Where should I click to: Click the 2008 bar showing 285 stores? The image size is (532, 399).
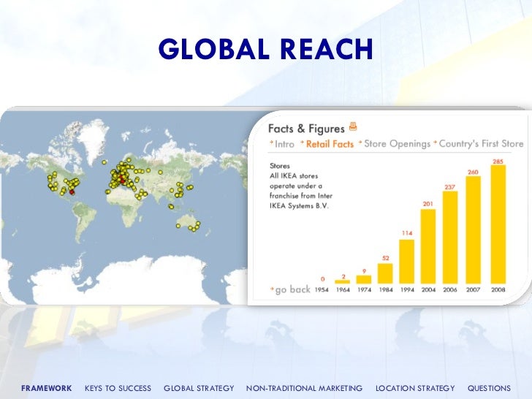(x=498, y=224)
